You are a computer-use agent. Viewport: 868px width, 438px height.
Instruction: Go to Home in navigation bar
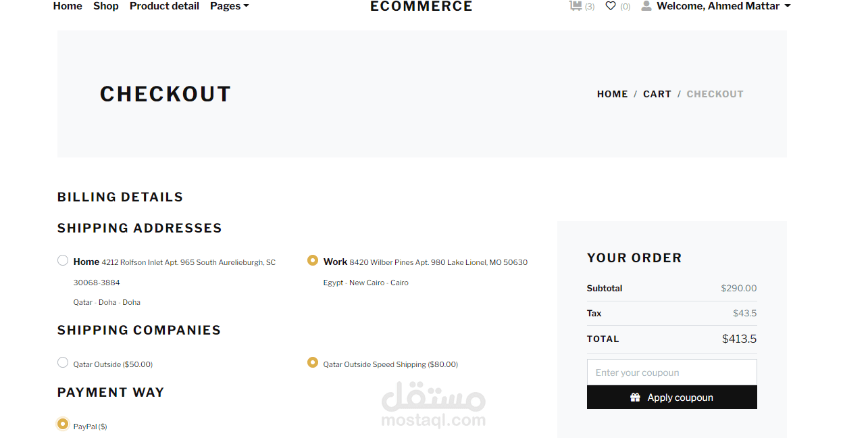[x=68, y=6]
